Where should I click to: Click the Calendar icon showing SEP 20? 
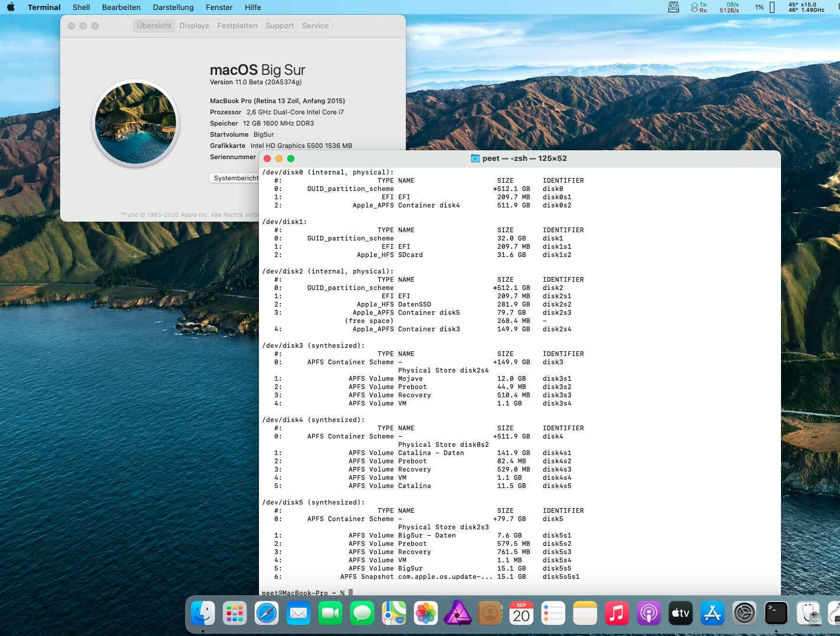tap(521, 614)
